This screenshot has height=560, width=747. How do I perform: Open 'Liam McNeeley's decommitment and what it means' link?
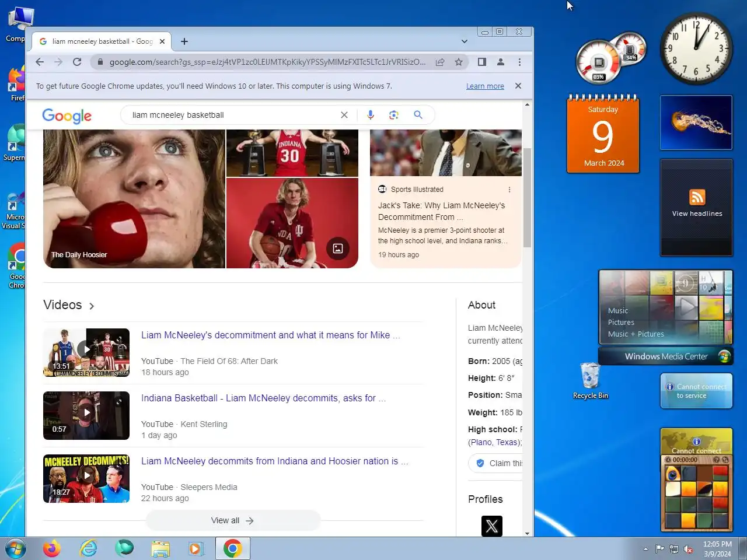(271, 335)
